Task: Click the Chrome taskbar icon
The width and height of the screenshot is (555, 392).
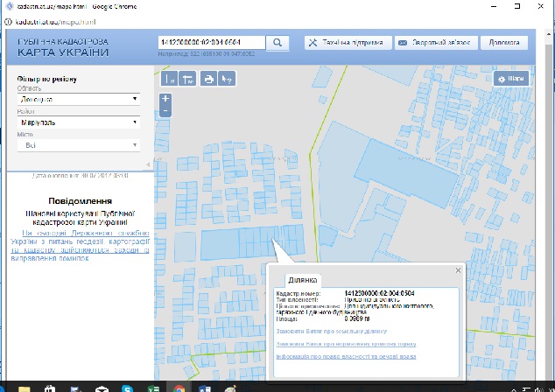Action: coord(179,388)
